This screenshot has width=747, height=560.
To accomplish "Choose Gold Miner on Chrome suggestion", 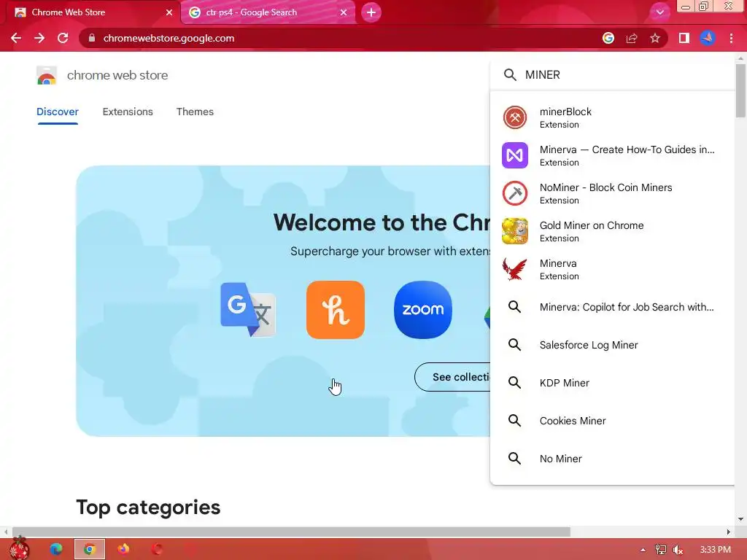I will pyautogui.click(x=613, y=231).
